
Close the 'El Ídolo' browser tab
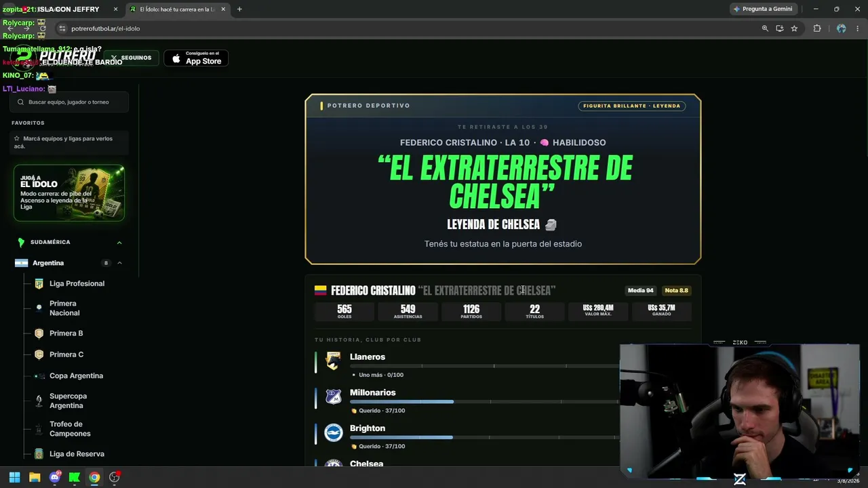point(223,9)
